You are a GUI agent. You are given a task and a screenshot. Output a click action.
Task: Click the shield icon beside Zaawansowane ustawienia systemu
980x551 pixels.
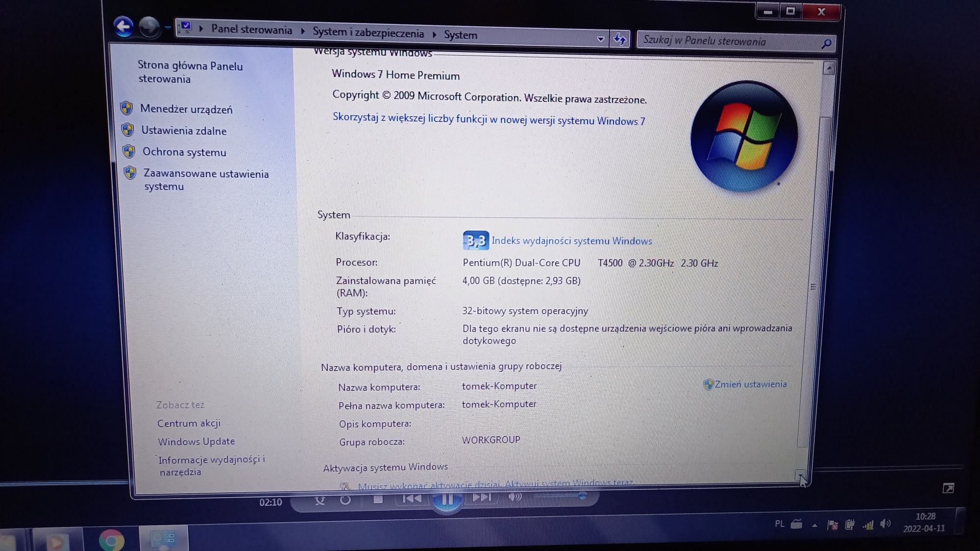click(130, 173)
